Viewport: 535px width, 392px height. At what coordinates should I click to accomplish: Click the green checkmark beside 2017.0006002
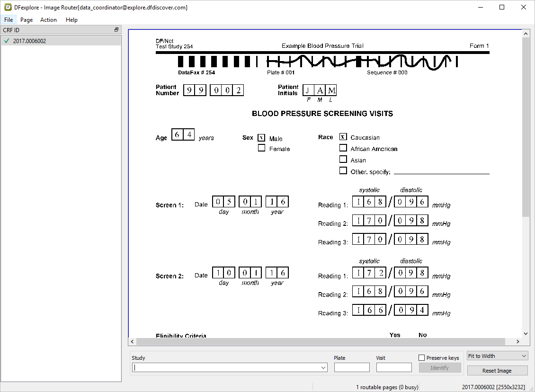[x=7, y=41]
